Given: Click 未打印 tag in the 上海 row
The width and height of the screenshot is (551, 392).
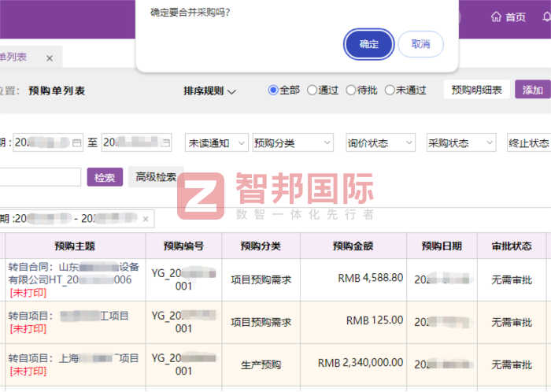Looking at the screenshot, I should pyautogui.click(x=28, y=372).
